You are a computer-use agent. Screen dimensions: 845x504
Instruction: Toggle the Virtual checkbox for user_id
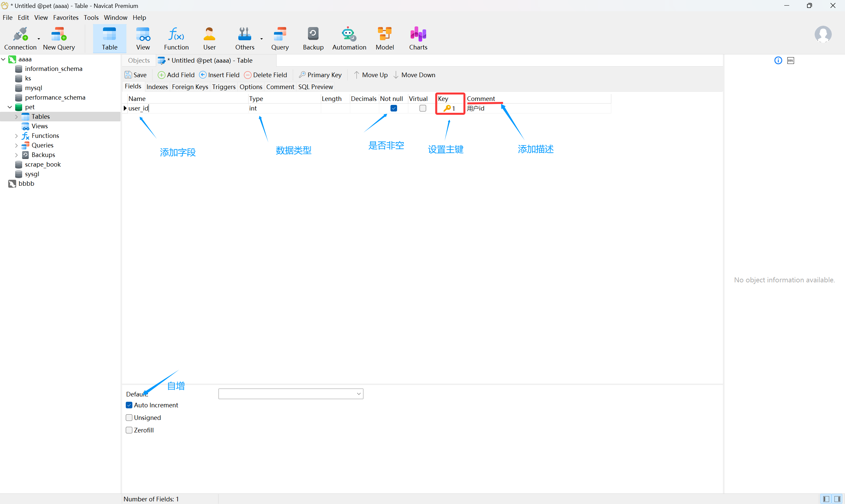(x=422, y=108)
